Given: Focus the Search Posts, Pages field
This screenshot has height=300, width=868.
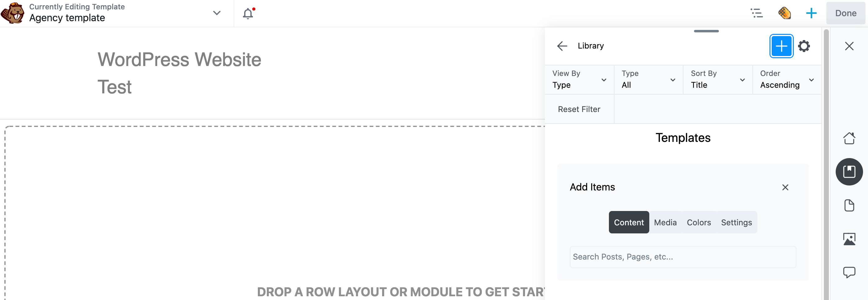Looking at the screenshot, I should pos(683,257).
